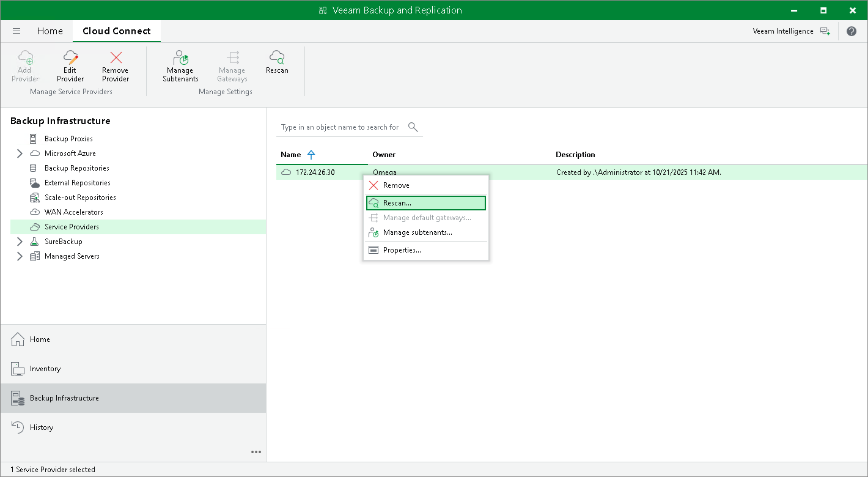Image resolution: width=868 pixels, height=477 pixels.
Task: Click the Managed Servers tree icon
Action: [34, 256]
